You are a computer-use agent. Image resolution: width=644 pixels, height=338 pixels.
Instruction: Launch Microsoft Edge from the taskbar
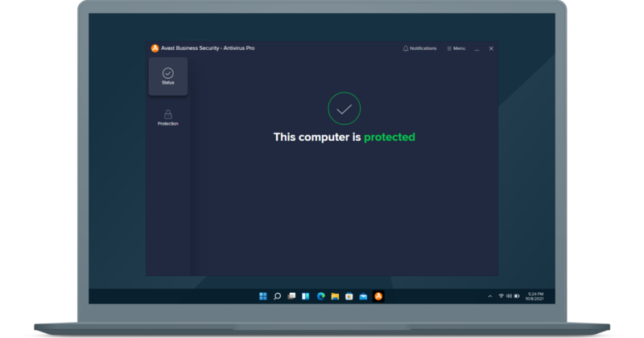[320, 296]
